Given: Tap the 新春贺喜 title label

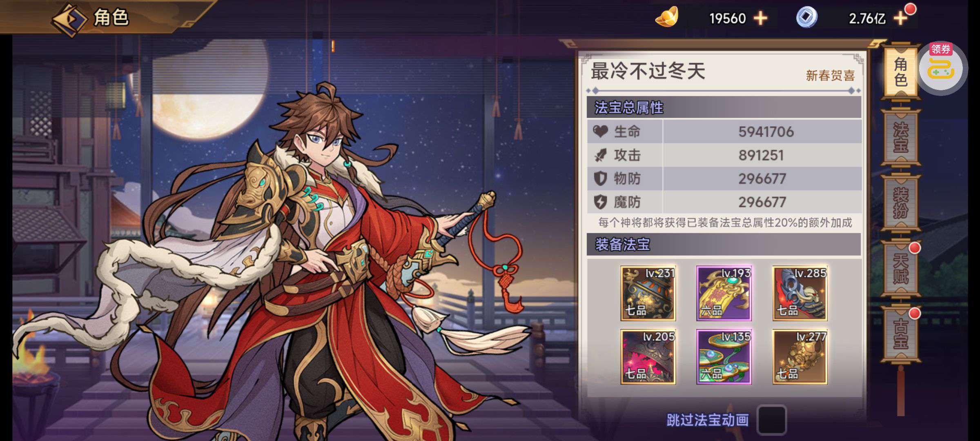Looking at the screenshot, I should 830,76.
